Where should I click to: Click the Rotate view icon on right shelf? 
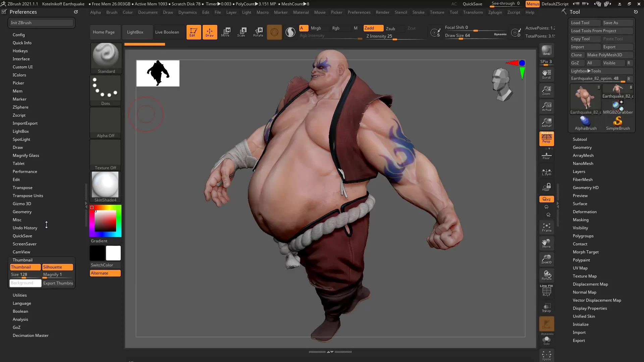tap(546, 276)
